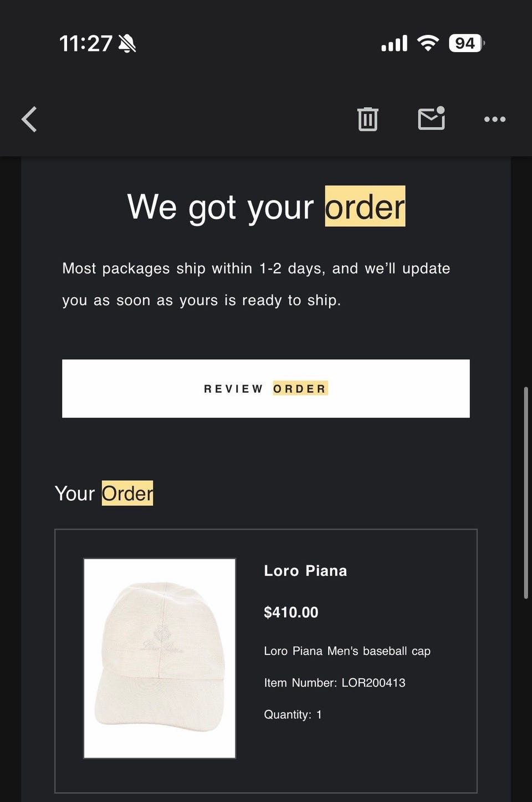Tap the cellular signal bars
Screen dimensions: 532x802
tap(394, 43)
